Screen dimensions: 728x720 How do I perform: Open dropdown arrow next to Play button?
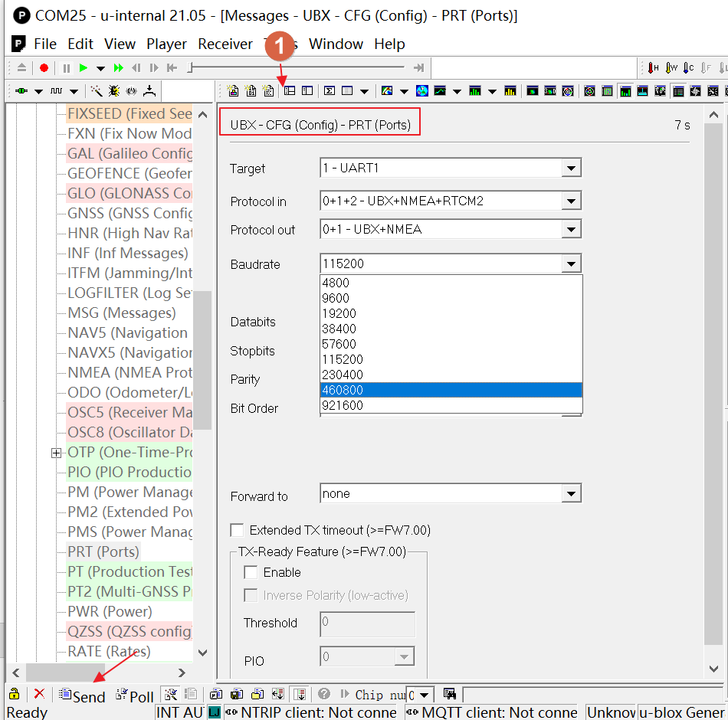coord(100,69)
